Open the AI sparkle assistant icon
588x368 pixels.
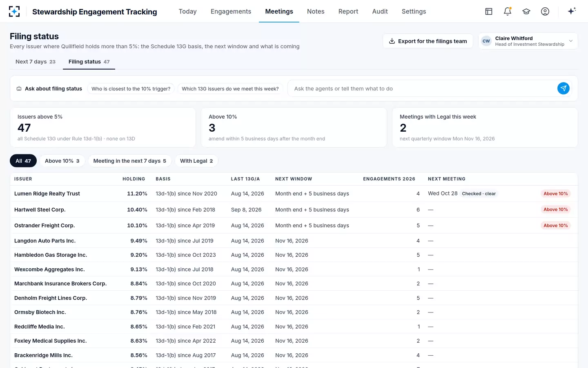[x=572, y=11]
